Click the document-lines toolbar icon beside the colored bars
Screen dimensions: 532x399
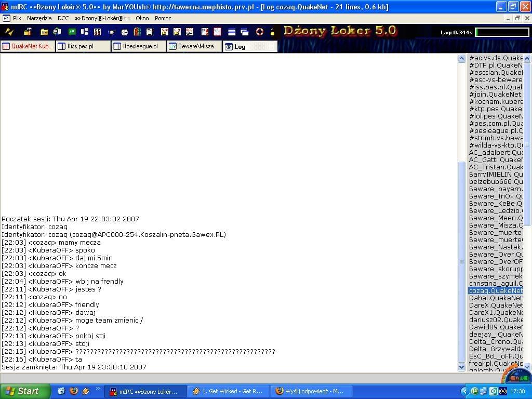pyautogui.click(x=150, y=32)
